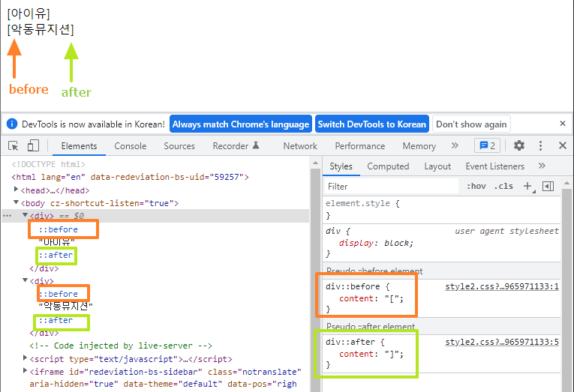Viewport: 574px width, 392px height.
Task: Edit content value in div::after rule
Action: [393, 354]
